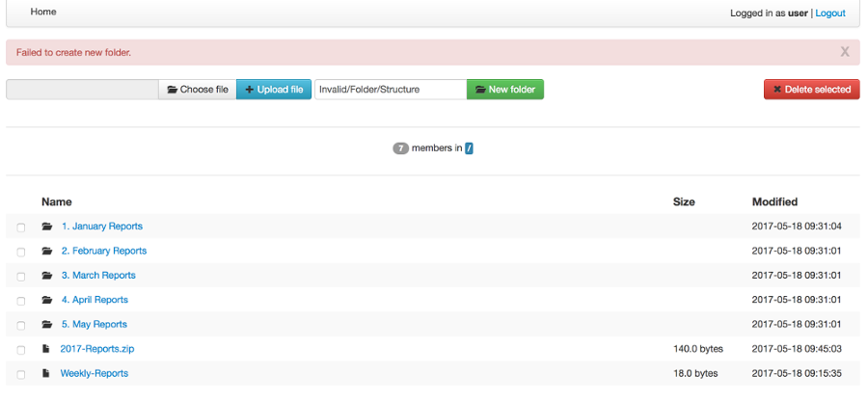Check the box next to 2017-Reports.zip
868x401 pixels.
tap(21, 350)
